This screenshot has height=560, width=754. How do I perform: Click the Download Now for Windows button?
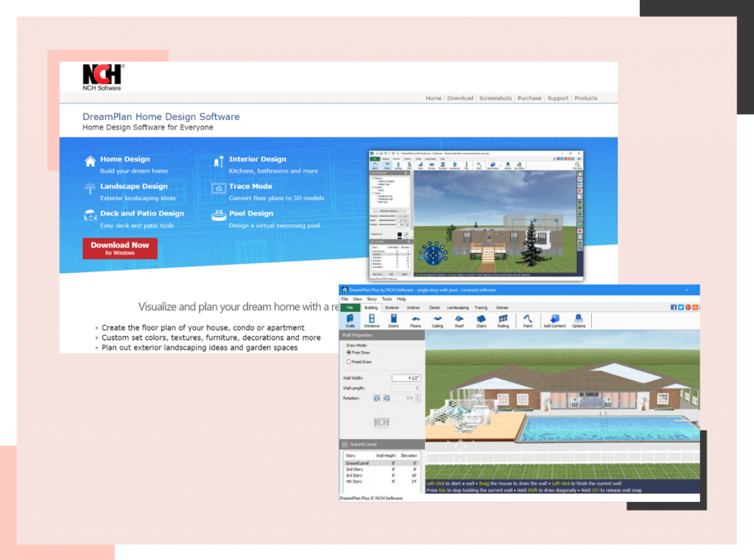(x=120, y=248)
